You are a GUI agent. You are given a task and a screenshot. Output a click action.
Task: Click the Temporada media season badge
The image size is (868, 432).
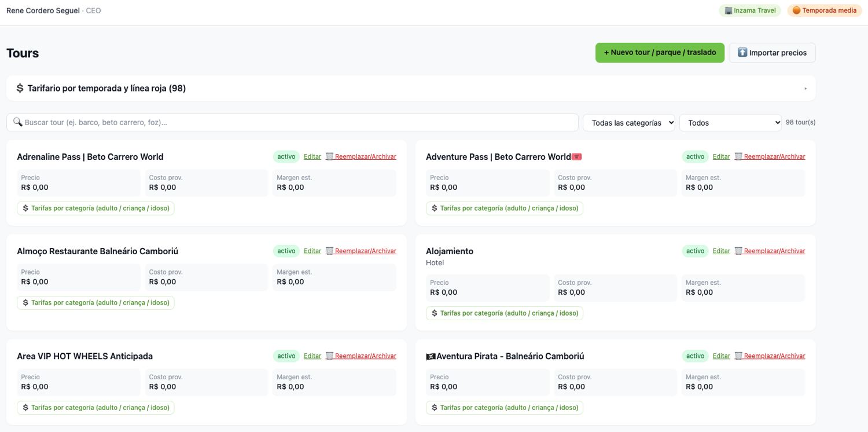(824, 10)
